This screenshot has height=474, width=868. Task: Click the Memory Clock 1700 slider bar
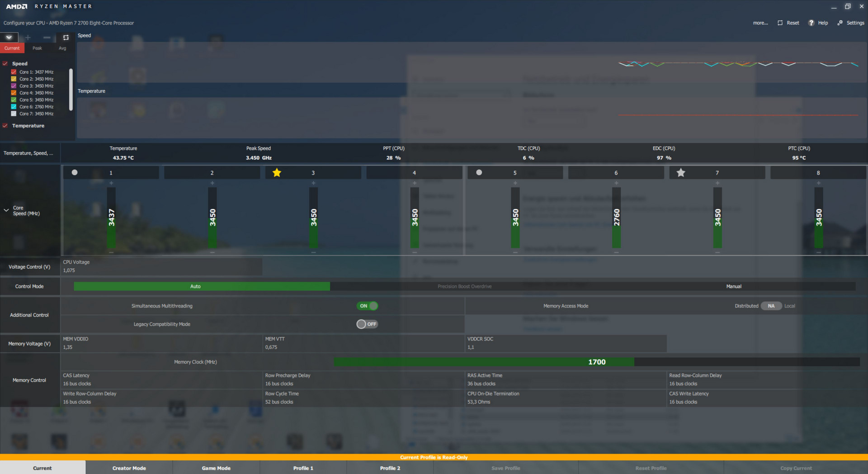(x=597, y=362)
